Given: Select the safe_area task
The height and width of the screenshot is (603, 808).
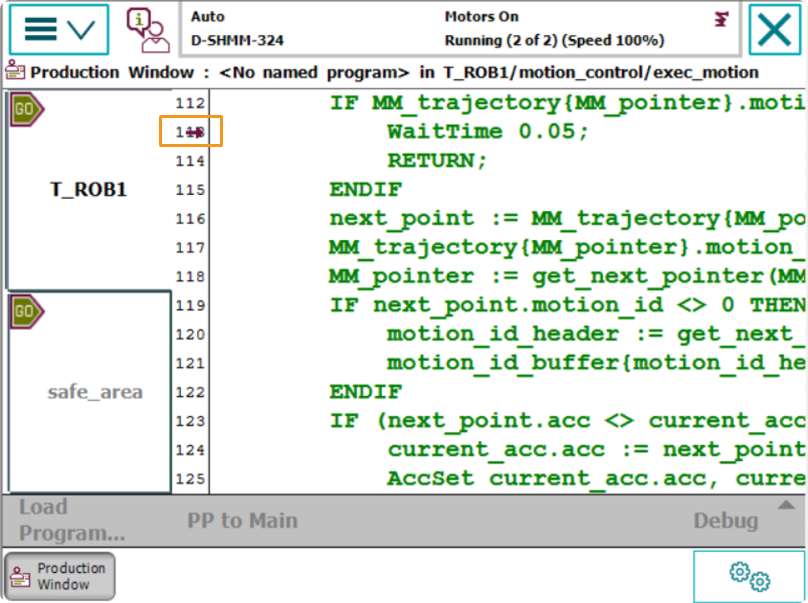Looking at the screenshot, I should click(x=94, y=392).
